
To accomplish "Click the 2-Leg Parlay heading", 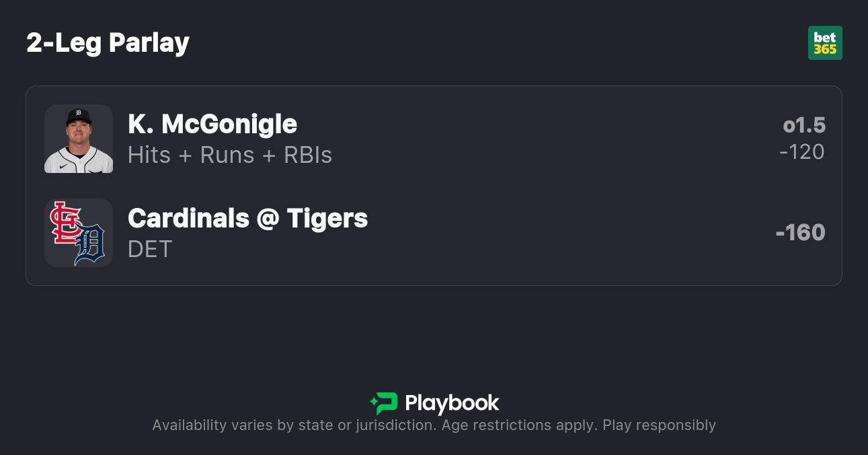I will coord(108,43).
